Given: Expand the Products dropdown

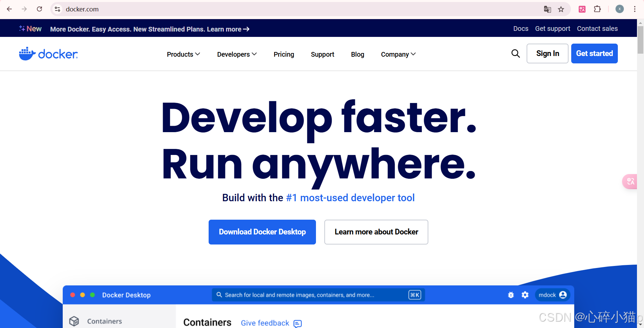Looking at the screenshot, I should (183, 54).
